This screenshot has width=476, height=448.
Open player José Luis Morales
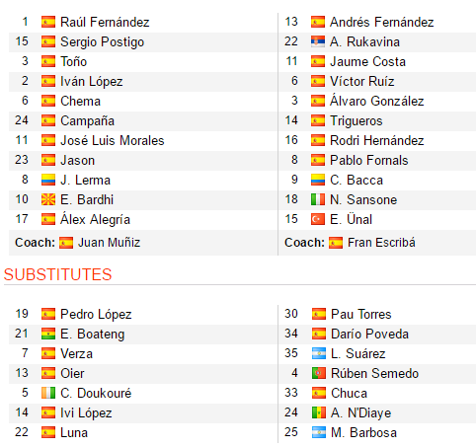[113, 140]
